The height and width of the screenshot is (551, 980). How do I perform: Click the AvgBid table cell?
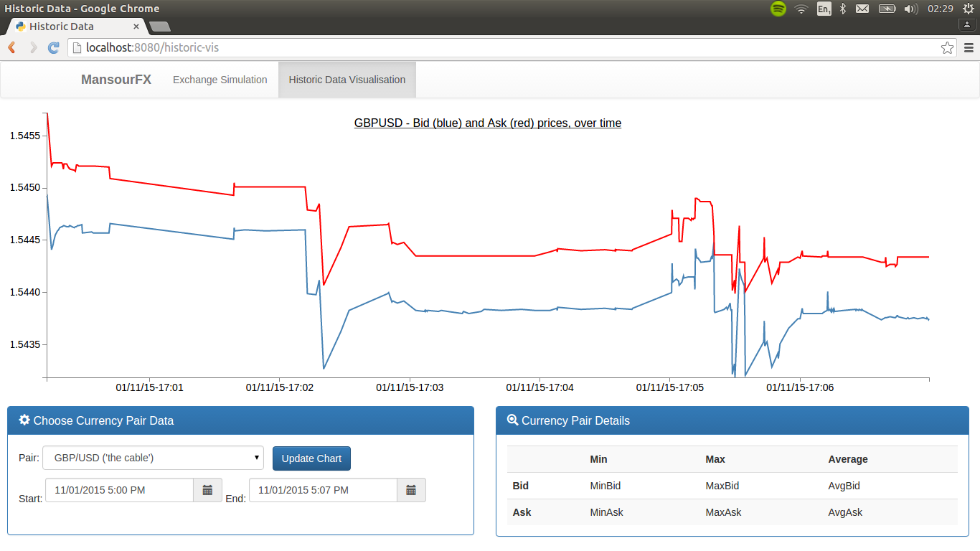[x=844, y=486]
